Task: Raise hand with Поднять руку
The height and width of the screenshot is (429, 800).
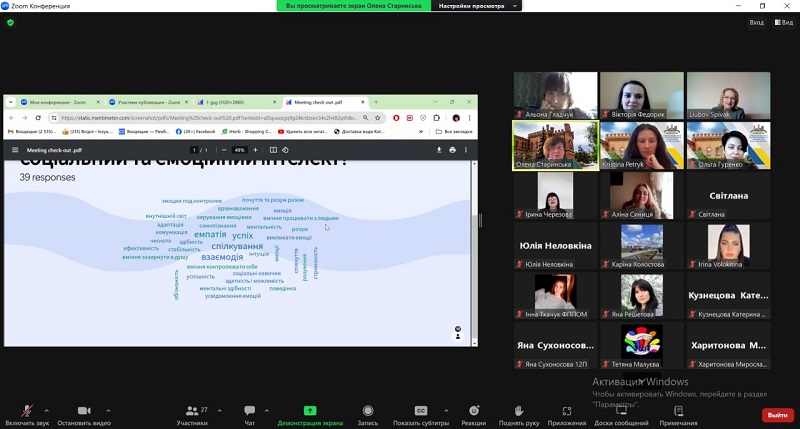Action: coord(518,411)
